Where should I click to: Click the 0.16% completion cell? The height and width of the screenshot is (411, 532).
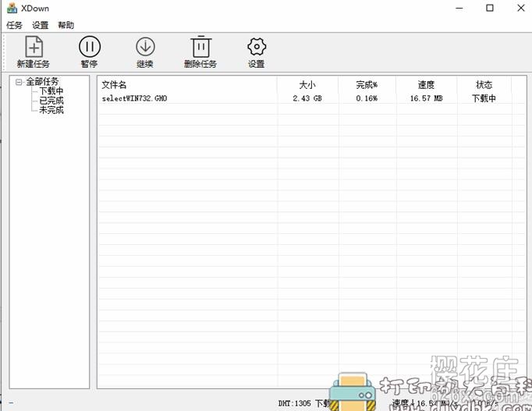[x=367, y=98]
